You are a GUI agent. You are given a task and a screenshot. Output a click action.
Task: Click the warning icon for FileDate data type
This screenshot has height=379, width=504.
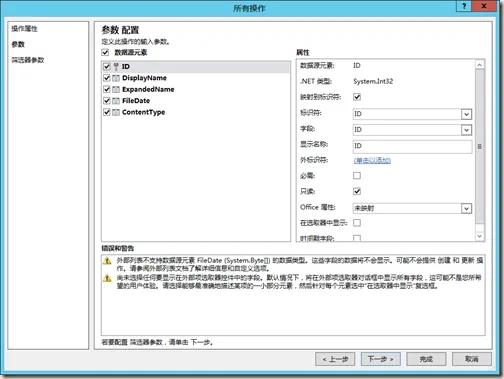(x=107, y=261)
